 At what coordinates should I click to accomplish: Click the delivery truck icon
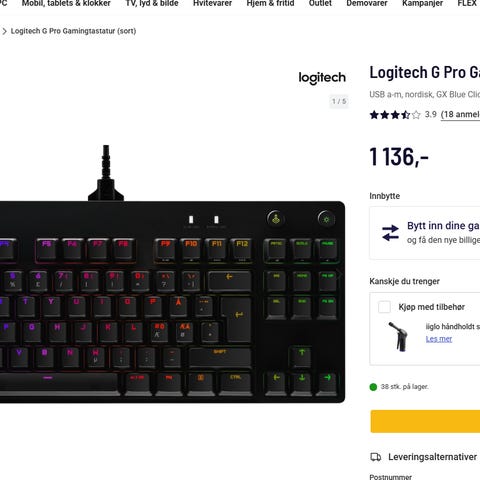click(x=376, y=457)
